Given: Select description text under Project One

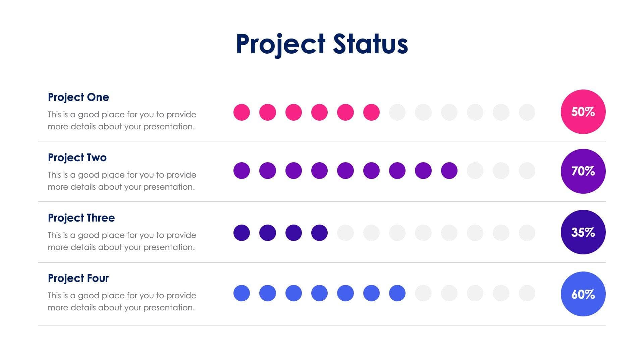Looking at the screenshot, I should pyautogui.click(x=121, y=120).
